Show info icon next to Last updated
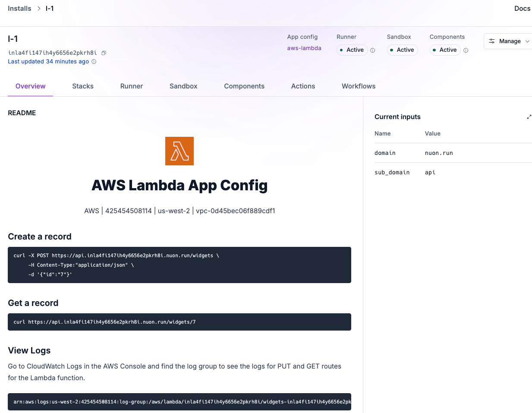This screenshot has width=532, height=413. (94, 62)
